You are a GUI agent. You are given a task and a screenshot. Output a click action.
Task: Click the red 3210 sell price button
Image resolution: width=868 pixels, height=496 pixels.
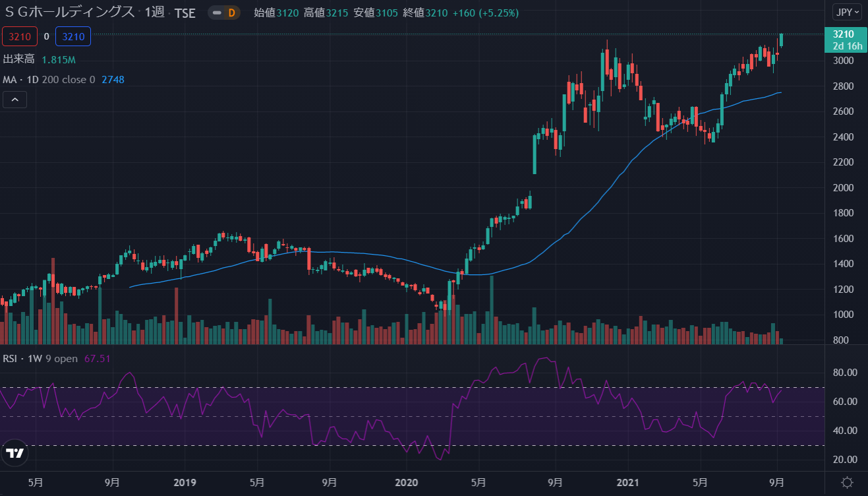(x=19, y=36)
